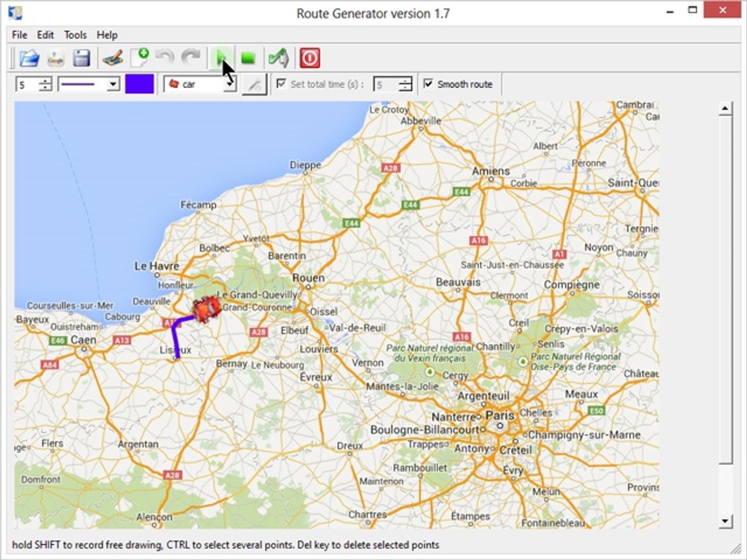Click the red car vehicle on the map
747x560 pixels.
coord(206,309)
